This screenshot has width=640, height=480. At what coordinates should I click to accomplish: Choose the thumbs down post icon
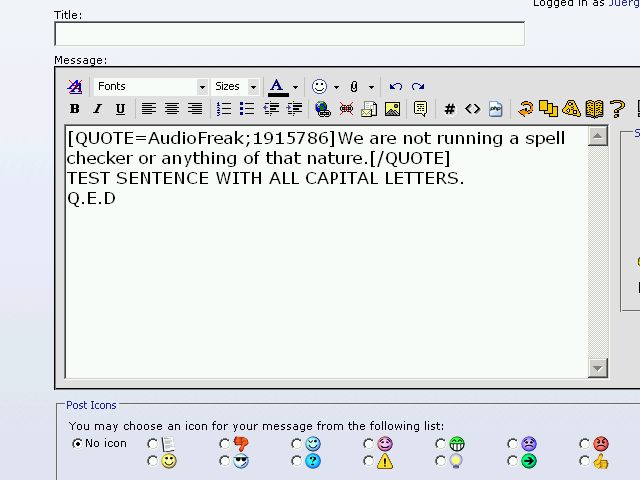tap(224, 444)
